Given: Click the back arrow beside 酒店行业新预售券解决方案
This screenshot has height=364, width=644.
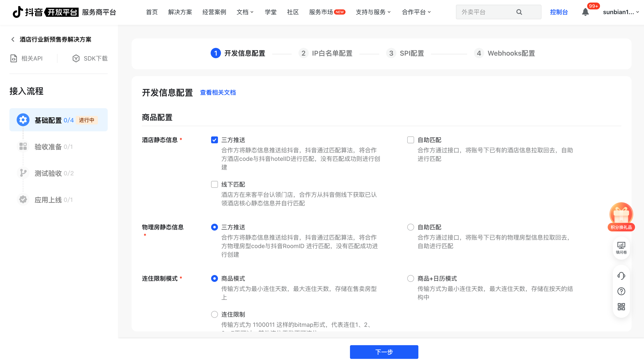Looking at the screenshot, I should (x=13, y=39).
